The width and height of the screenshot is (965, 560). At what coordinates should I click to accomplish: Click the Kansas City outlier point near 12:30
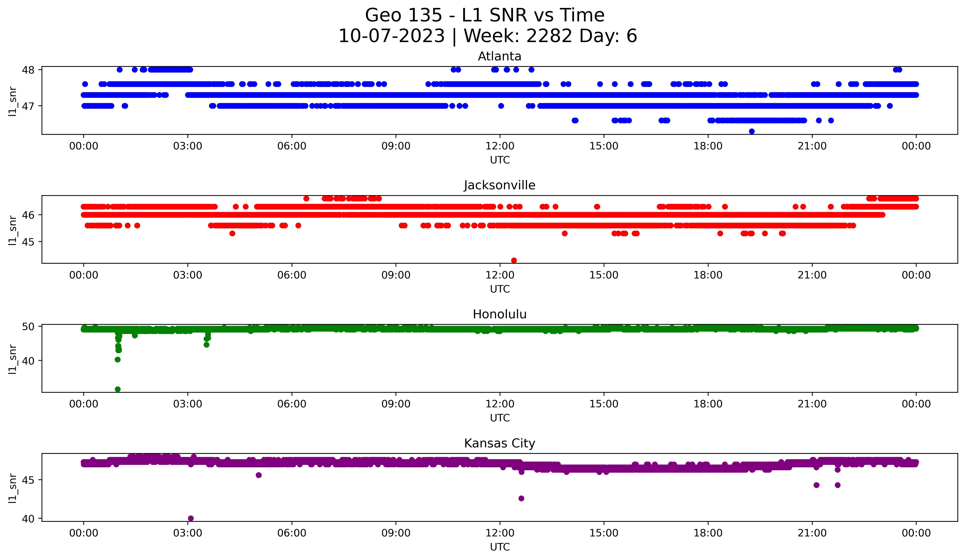tap(521, 498)
